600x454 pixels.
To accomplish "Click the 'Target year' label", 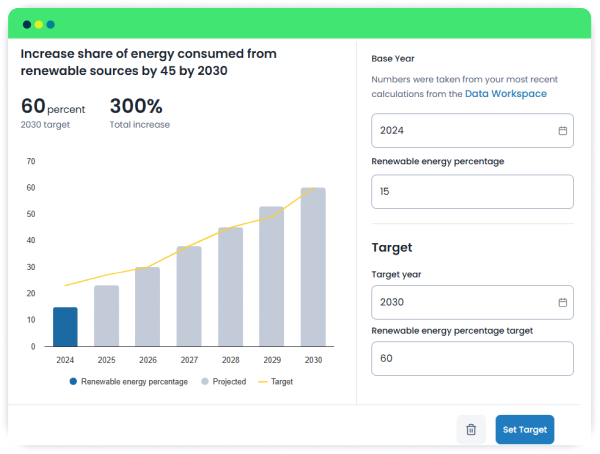I will [x=396, y=274].
